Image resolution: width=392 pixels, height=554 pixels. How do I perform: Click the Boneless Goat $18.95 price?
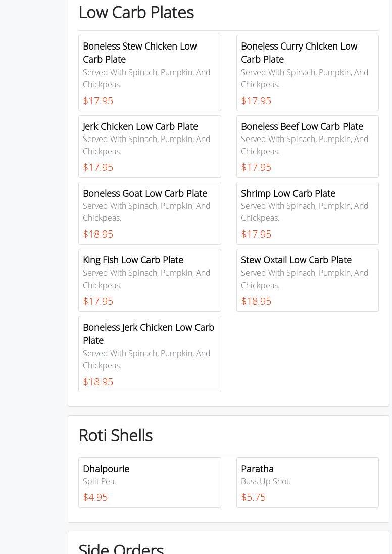point(98,234)
